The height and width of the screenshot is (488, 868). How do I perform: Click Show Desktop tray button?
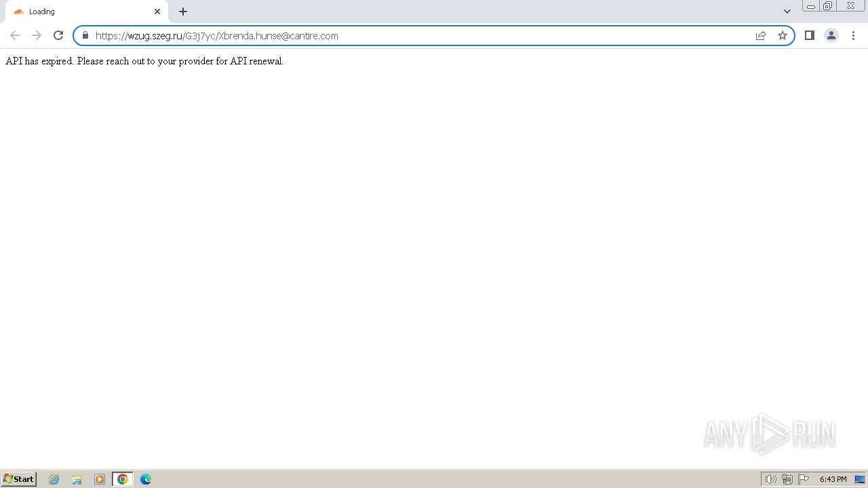(x=860, y=479)
